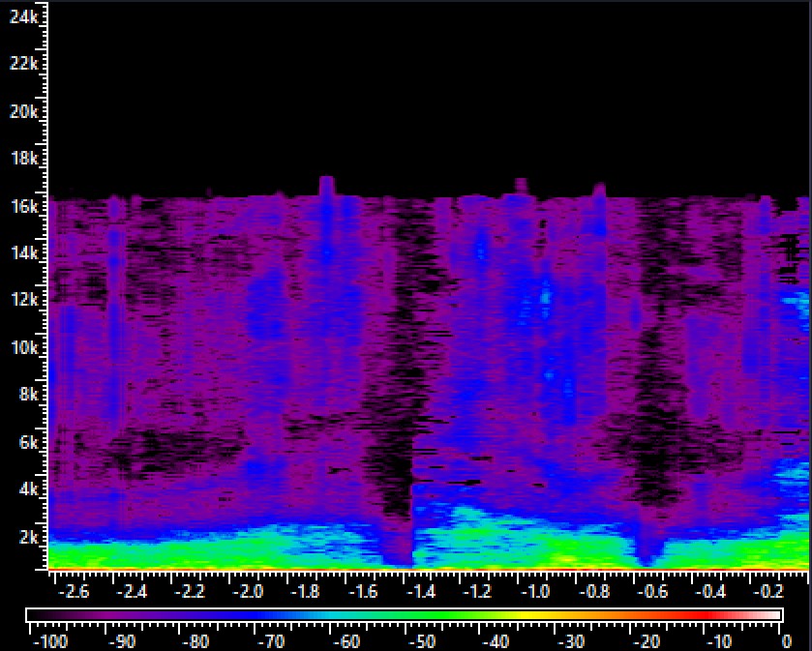Screen dimensions: 812x651
Task: Click the -30 dB color scale label
Action: point(572,642)
